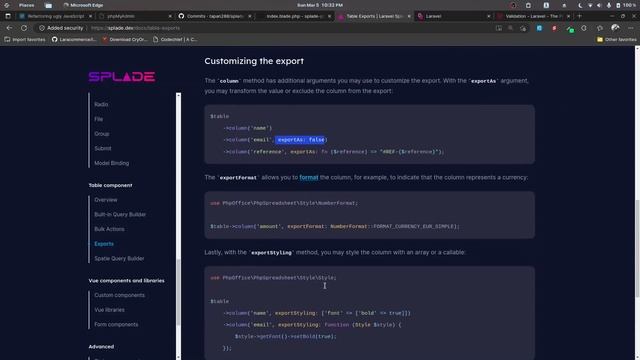Open a new browser tab with plus
Image resolution: width=640 pixels, height=360 pixels.
tap(580, 16)
